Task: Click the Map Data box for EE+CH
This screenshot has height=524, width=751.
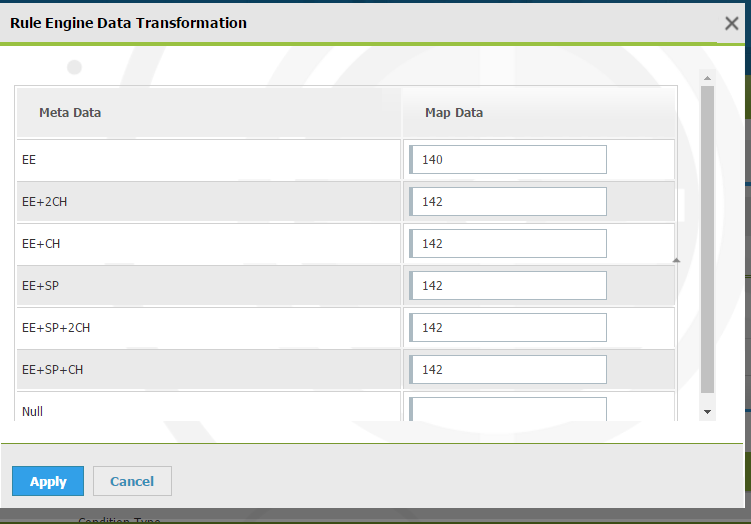Action: pos(508,244)
